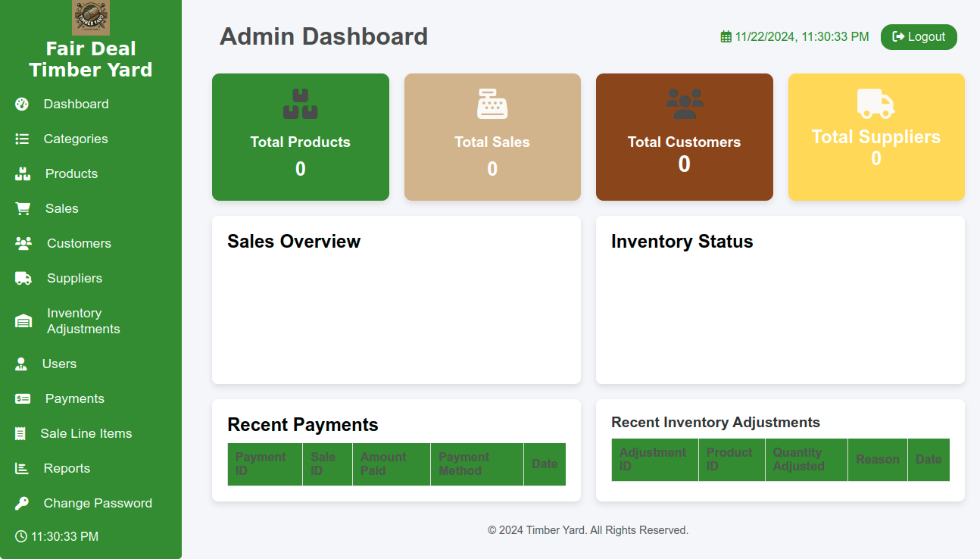Click the Inventory Adjustments warehouse icon
The width and height of the screenshot is (980, 559).
point(23,321)
